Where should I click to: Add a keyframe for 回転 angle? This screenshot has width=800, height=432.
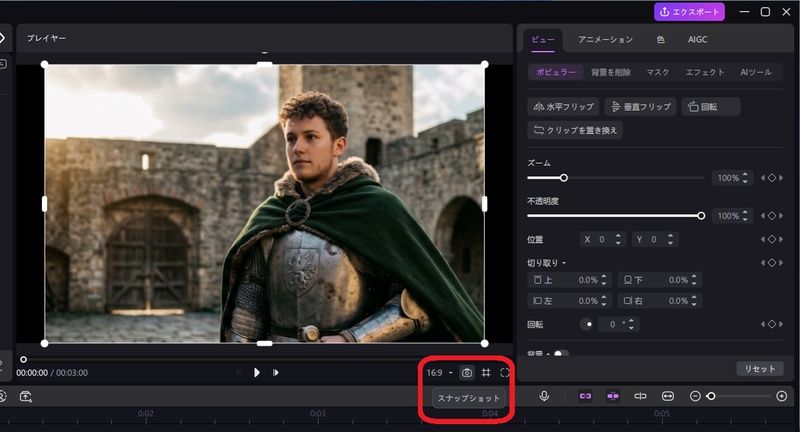(x=772, y=324)
